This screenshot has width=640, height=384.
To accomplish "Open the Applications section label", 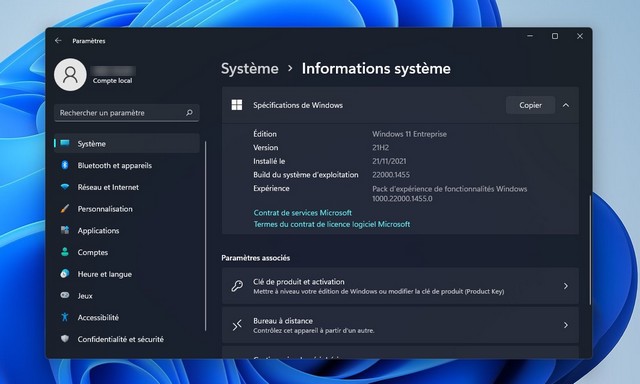I will click(x=98, y=231).
